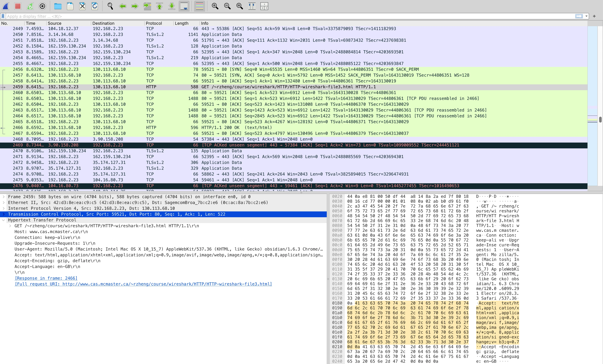Open display filter bookmarks

pos(3,16)
